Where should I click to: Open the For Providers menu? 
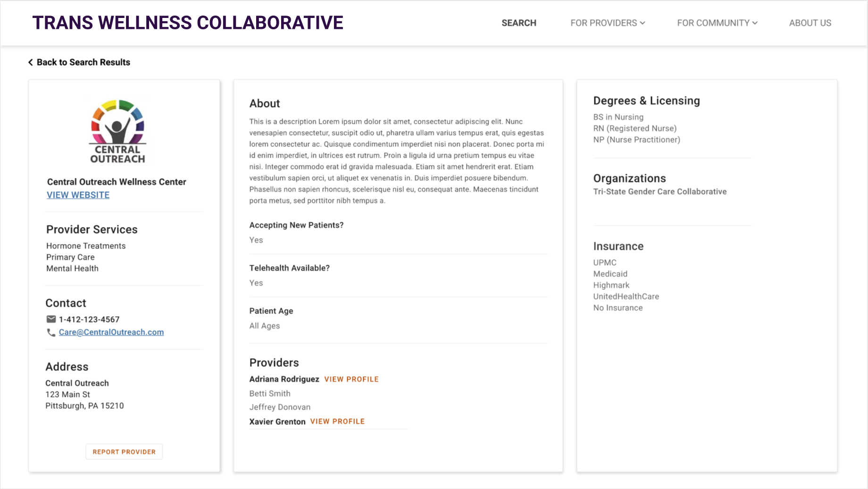tap(608, 23)
